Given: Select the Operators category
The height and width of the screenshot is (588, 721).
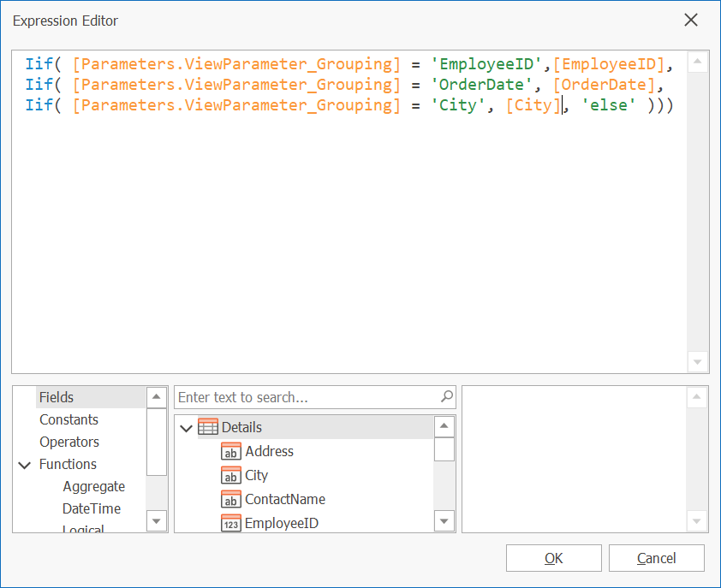Looking at the screenshot, I should (x=69, y=442).
